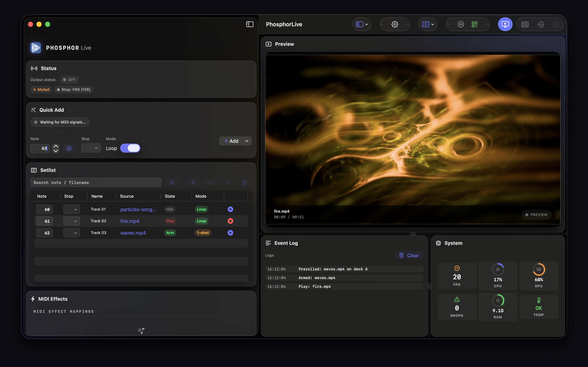Toggle the hidden eye visibility icon
Screen dimensions: 588x367
[x=556, y=24]
